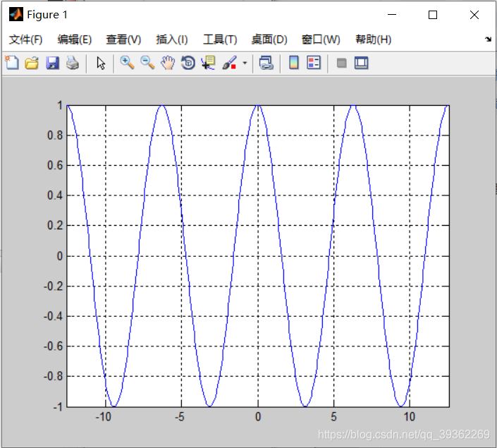497x448 pixels.
Task: Open the 编辑(E) menu
Action: click(75, 40)
